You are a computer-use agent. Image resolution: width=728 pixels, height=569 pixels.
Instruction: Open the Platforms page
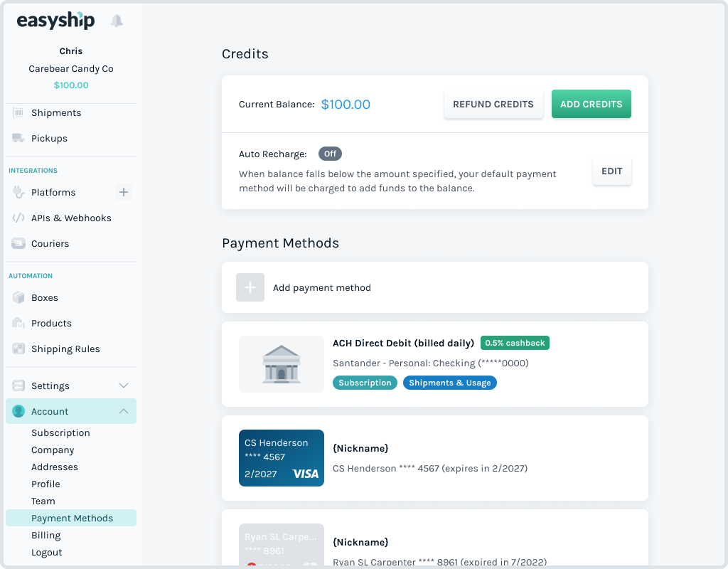tap(53, 192)
